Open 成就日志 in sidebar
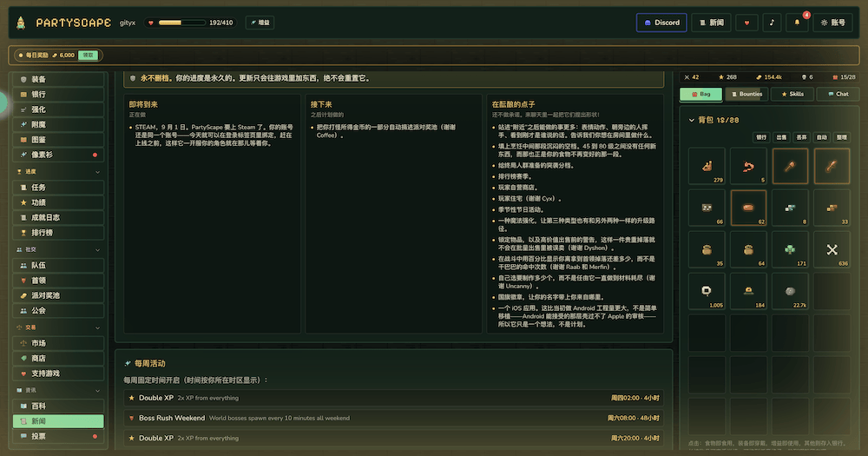 (58, 218)
